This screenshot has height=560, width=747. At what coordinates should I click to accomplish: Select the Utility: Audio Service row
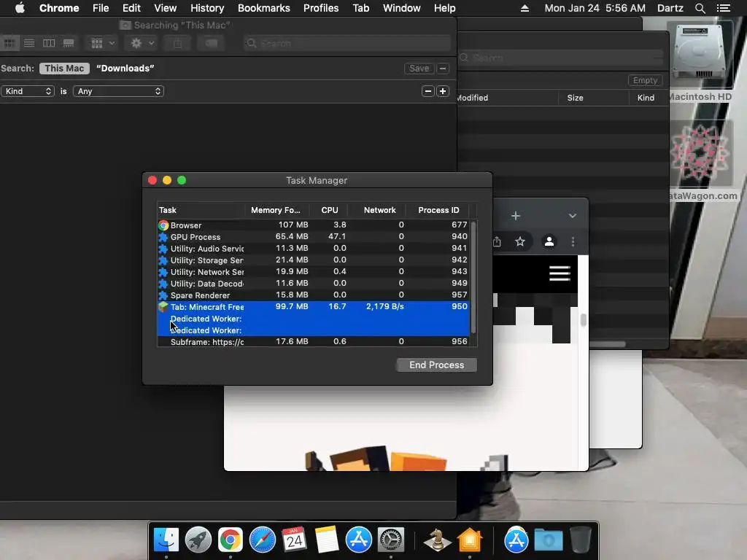tap(313, 248)
